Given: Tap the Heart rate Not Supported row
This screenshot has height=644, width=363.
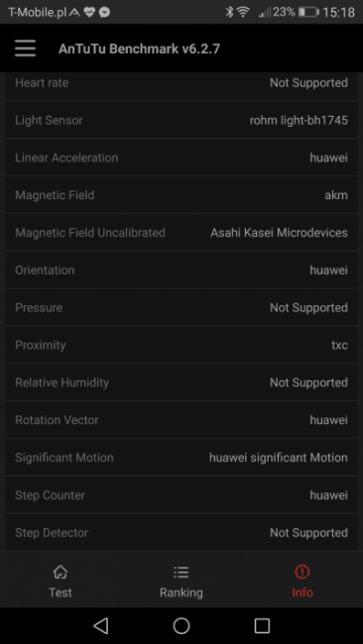Looking at the screenshot, I should click(181, 86).
